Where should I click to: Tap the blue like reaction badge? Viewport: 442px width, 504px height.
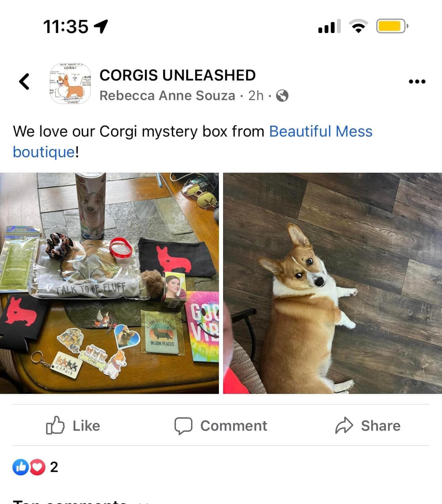[x=20, y=467]
